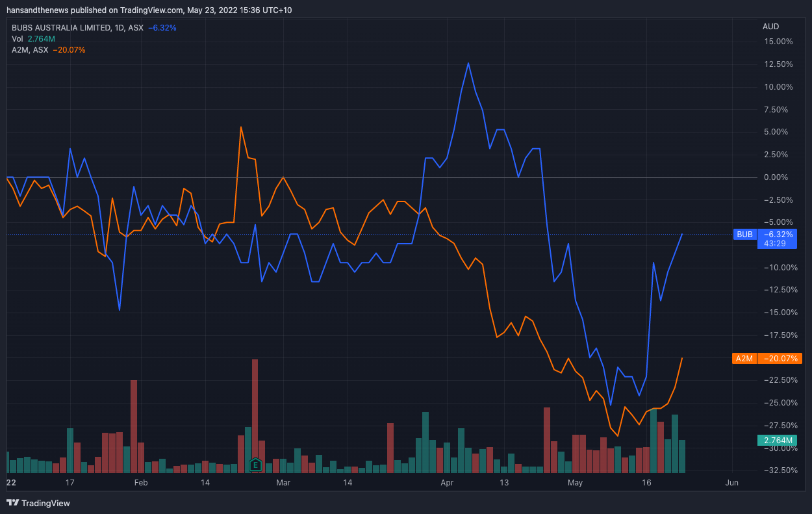Click the blue line's highest peak in April

click(x=468, y=64)
